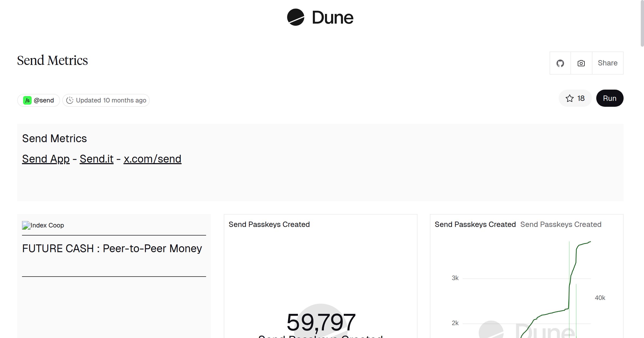The image size is (644, 338).
Task: Click the Updated 10 months ago badge
Action: coord(106,100)
